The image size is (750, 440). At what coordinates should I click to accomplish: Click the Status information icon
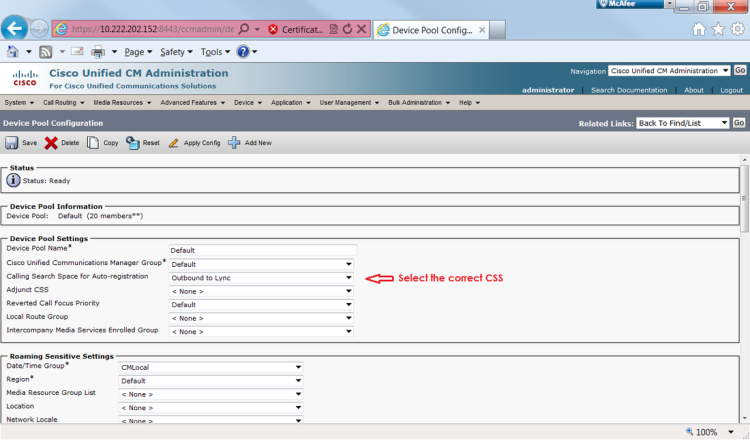[x=13, y=180]
